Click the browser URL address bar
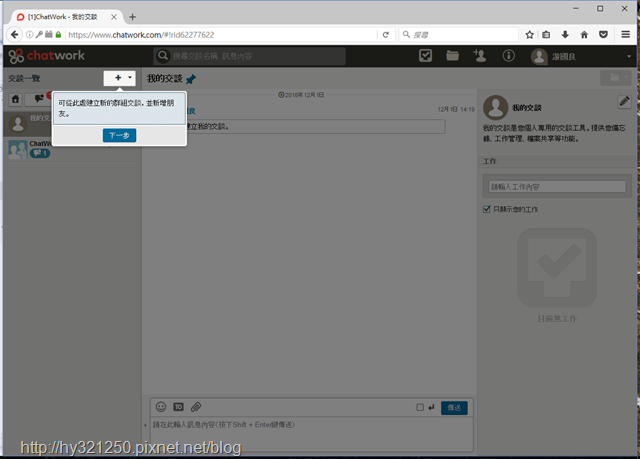The image size is (640, 459). (x=222, y=35)
